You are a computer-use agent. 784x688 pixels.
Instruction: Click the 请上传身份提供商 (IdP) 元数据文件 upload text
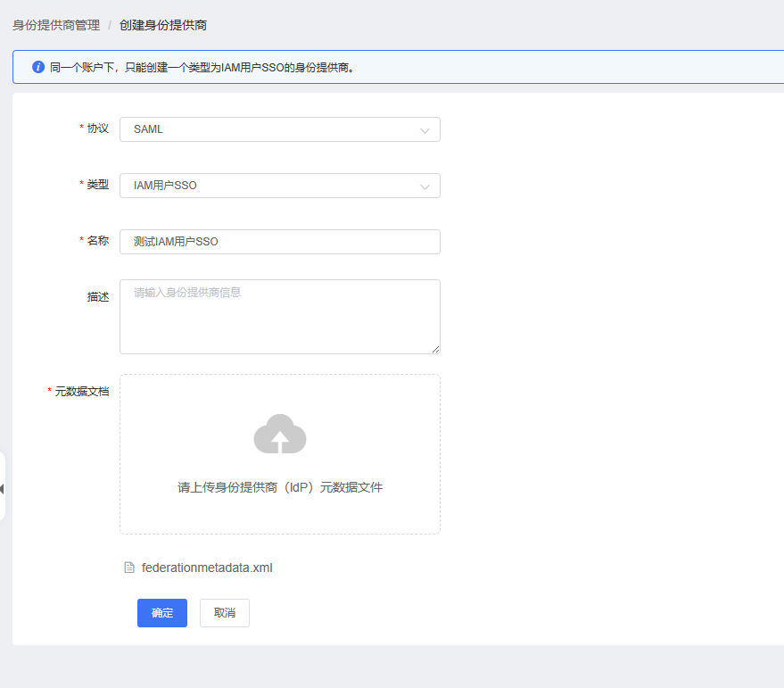[280, 487]
